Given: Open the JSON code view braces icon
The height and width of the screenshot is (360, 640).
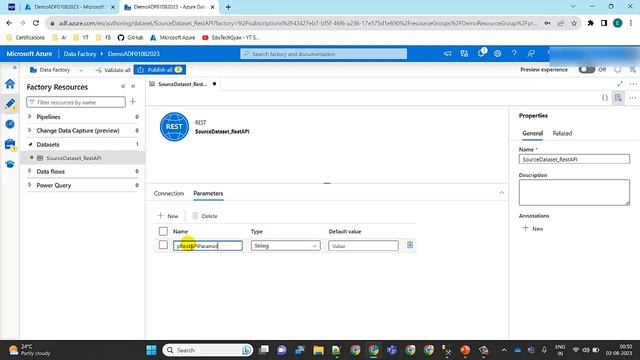Looking at the screenshot, I should click(x=605, y=98).
